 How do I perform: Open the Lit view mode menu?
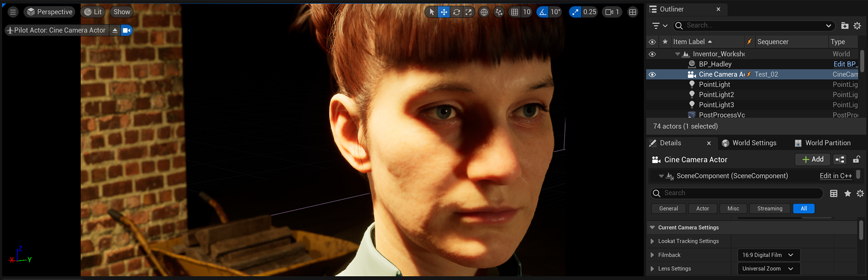[x=93, y=12]
